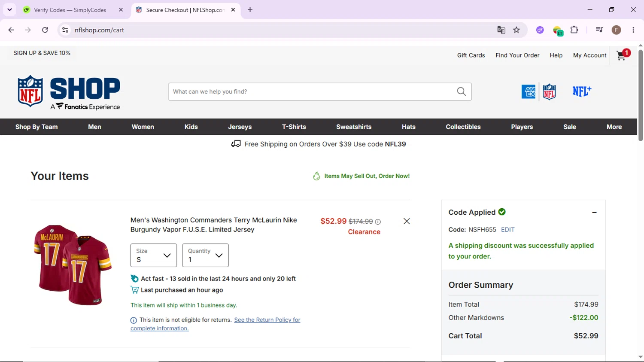Bookmark this page with the star icon
This screenshot has width=644, height=362.
pos(516,30)
